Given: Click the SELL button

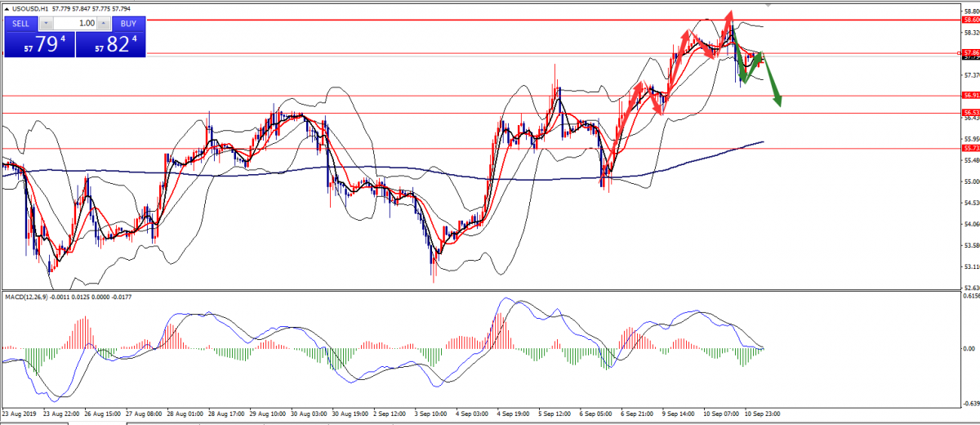Looking at the screenshot, I should 21,24.
